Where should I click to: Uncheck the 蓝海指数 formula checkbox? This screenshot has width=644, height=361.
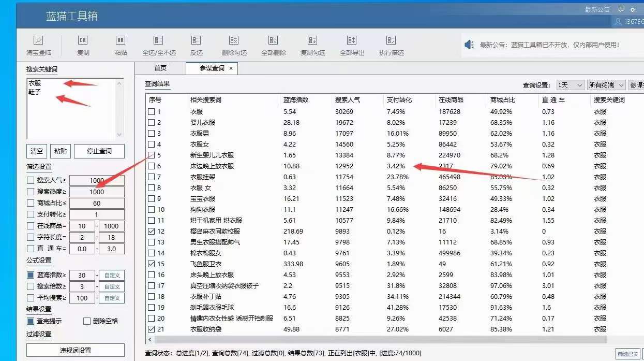31,275
